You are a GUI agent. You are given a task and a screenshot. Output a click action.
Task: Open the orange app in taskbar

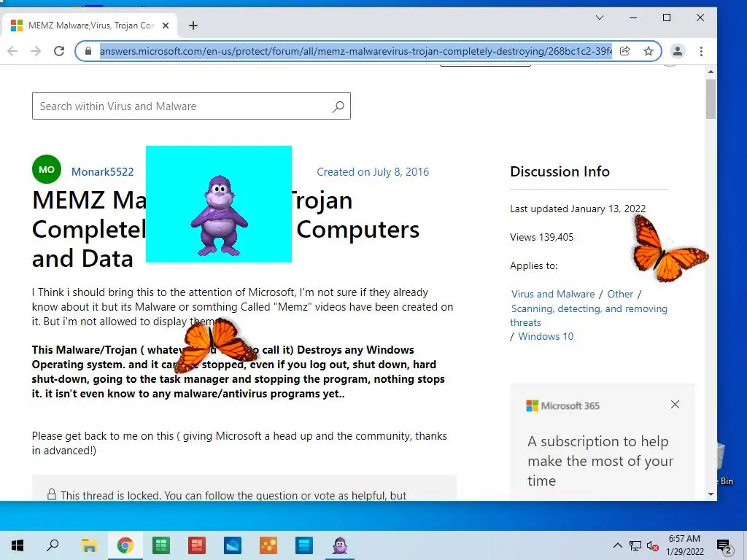click(268, 545)
